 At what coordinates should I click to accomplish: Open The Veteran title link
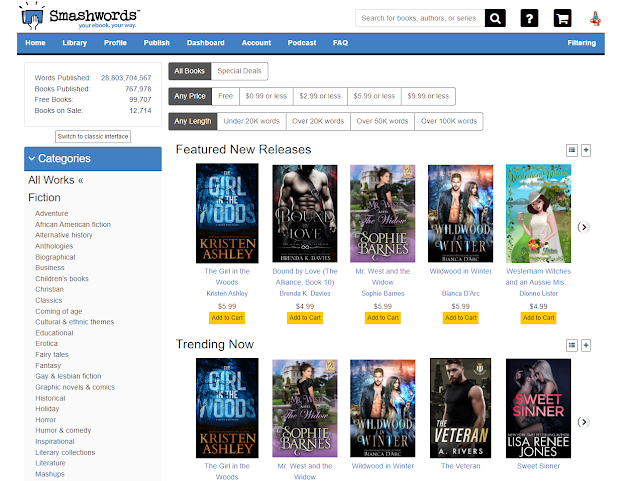460,466
